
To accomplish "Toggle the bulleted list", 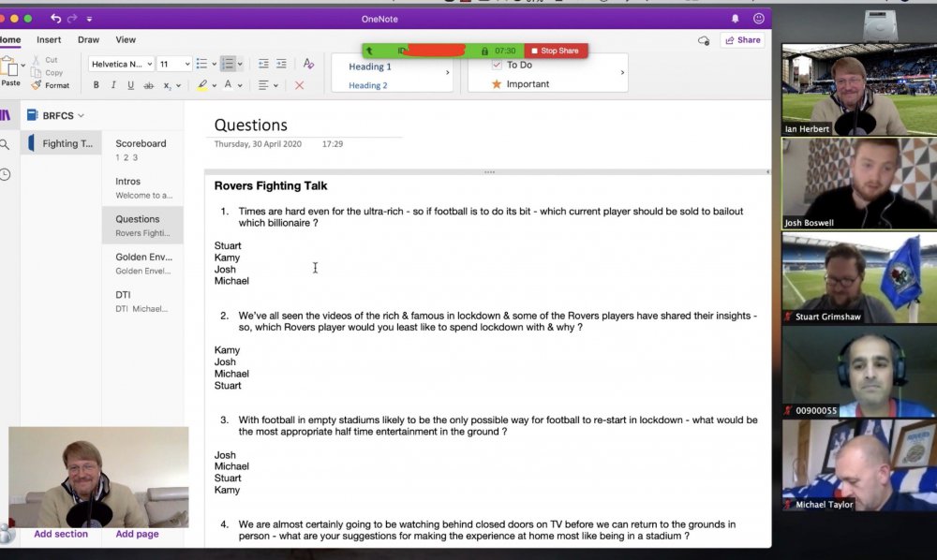I will [202, 64].
